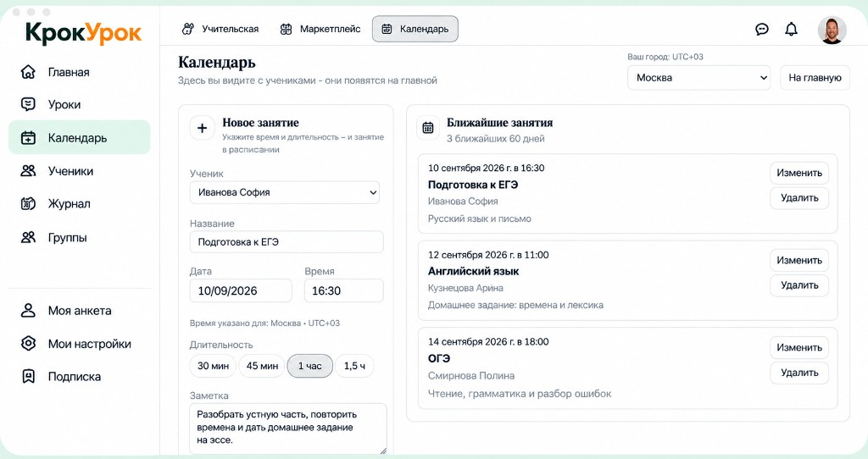
Task: Click the Моя анкета person icon
Action: click(x=28, y=310)
